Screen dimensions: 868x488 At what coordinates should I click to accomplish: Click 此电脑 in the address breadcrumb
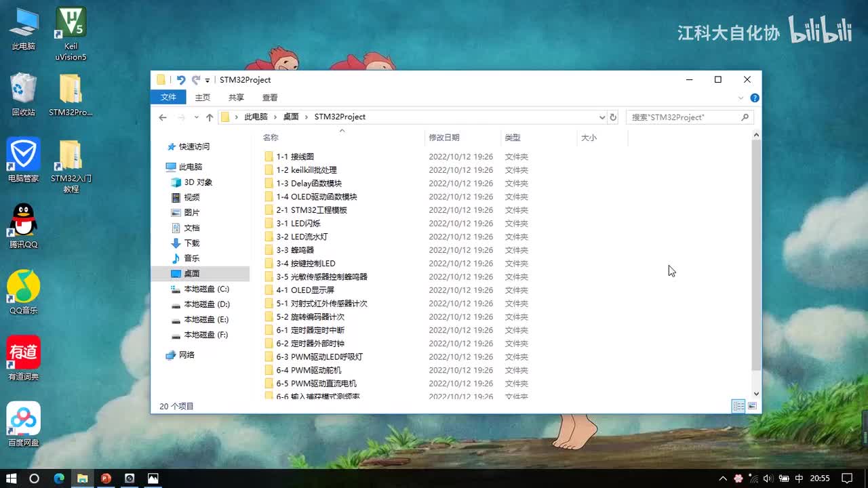click(x=256, y=117)
